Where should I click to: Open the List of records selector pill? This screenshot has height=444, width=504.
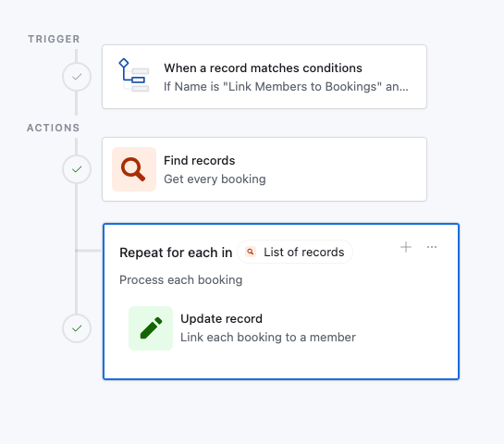[x=295, y=252]
